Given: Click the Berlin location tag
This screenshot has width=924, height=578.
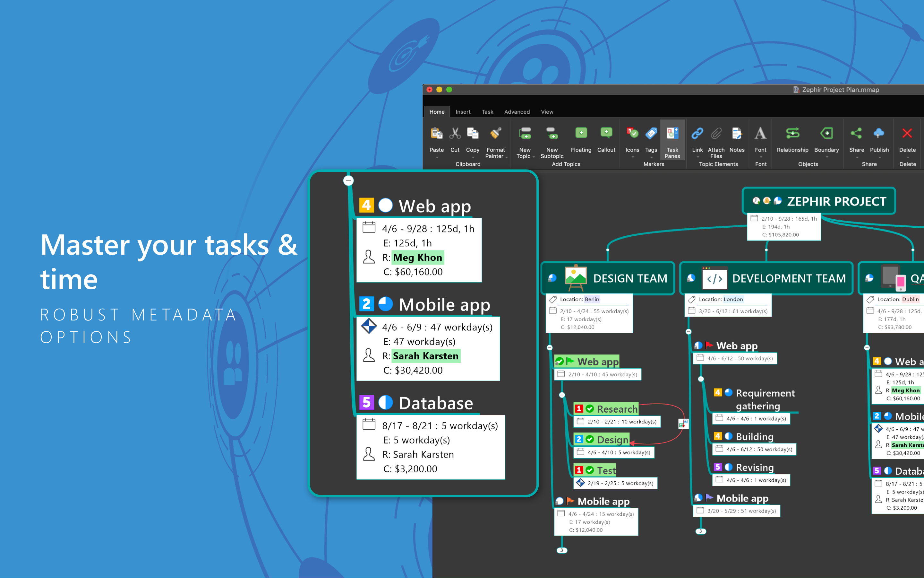Looking at the screenshot, I should [x=592, y=299].
